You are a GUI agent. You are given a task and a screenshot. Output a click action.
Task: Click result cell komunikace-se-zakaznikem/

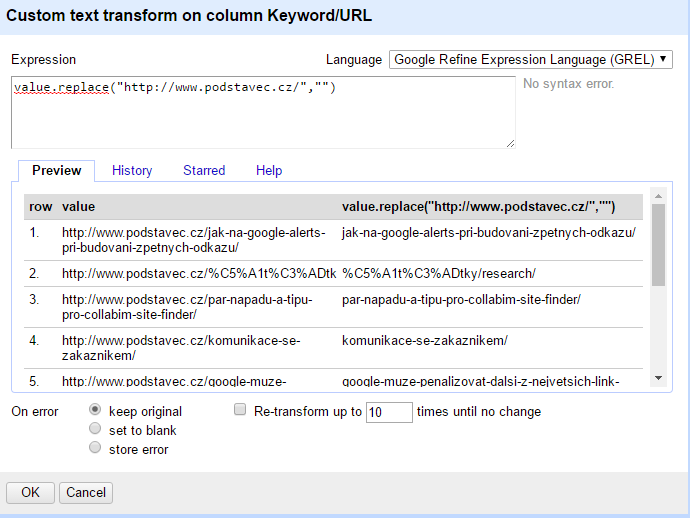(425, 341)
